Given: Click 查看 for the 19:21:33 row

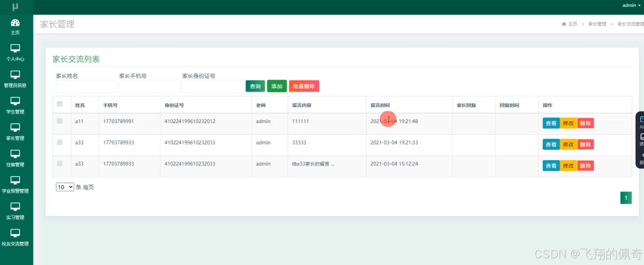Looking at the screenshot, I should [x=551, y=145].
